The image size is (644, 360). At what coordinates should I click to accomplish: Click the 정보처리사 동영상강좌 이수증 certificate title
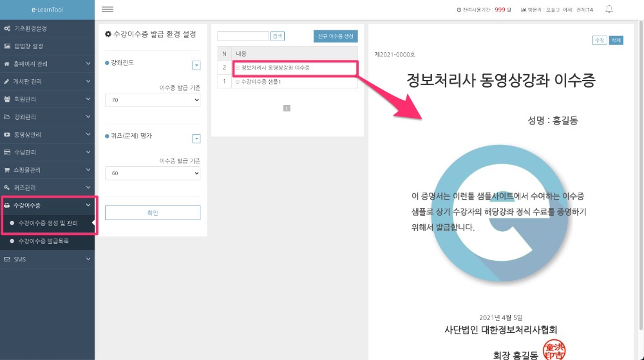pyautogui.click(x=501, y=80)
